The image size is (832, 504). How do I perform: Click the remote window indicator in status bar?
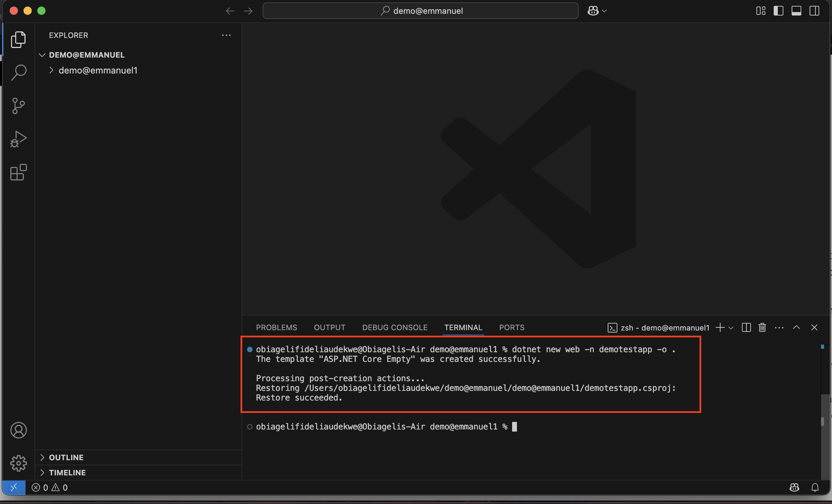point(14,487)
